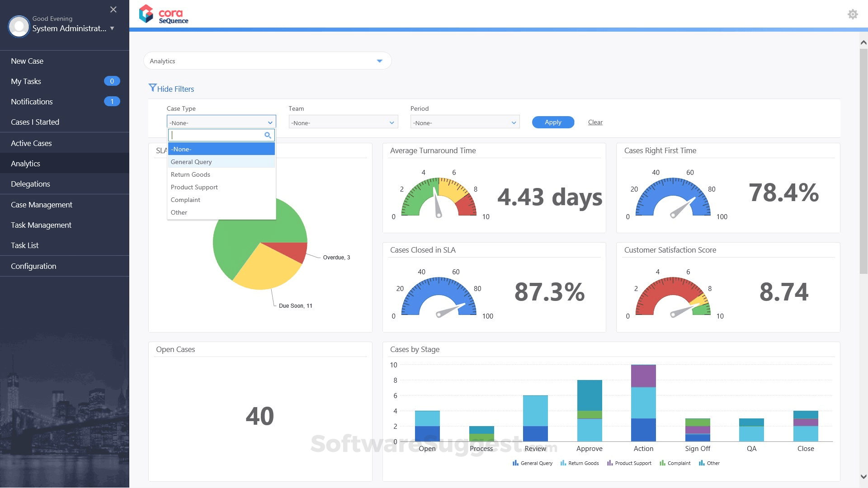This screenshot has width=868, height=488.
Task: Expand the Team filter dropdown
Action: point(343,122)
